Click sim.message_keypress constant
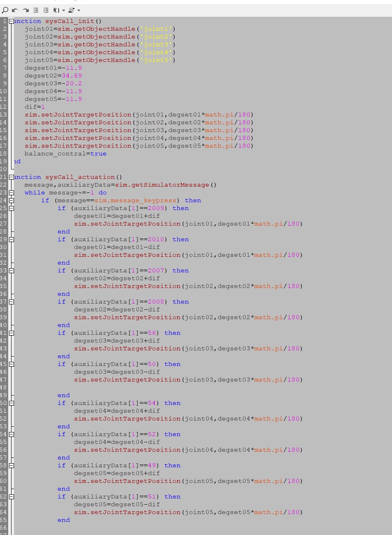Screen dimensions: 392x535 click(x=135, y=201)
